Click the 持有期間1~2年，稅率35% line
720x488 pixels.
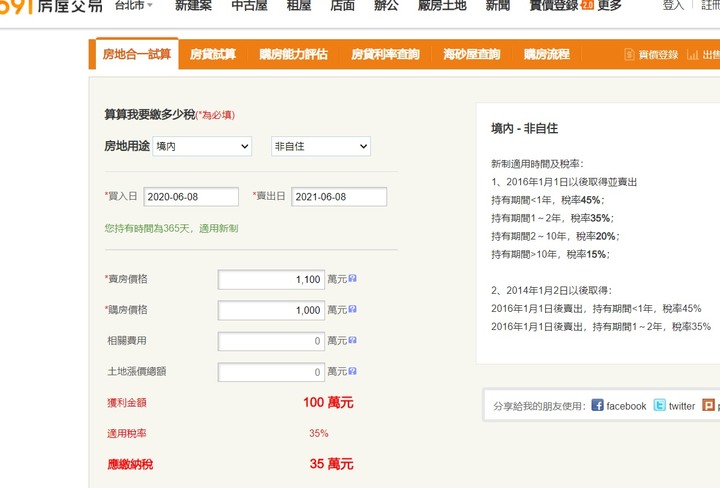coord(552,218)
